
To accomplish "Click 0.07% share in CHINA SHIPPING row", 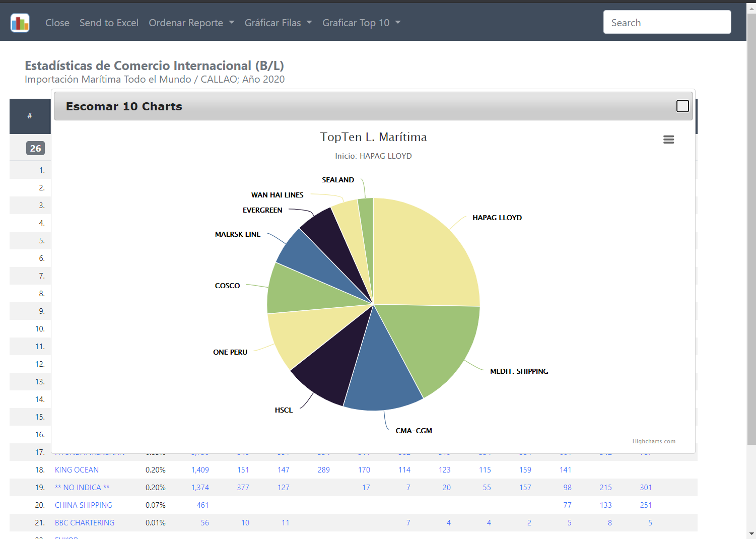I will 156,505.
